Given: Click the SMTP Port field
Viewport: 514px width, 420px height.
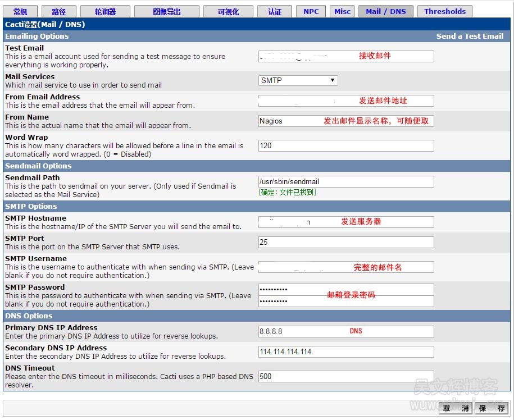Looking at the screenshot, I should pos(346,242).
